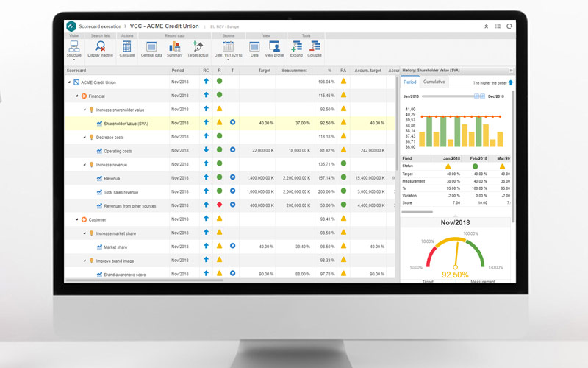Select the Period tab in History panel
Viewport: 588px width, 368px height.
[x=410, y=82]
